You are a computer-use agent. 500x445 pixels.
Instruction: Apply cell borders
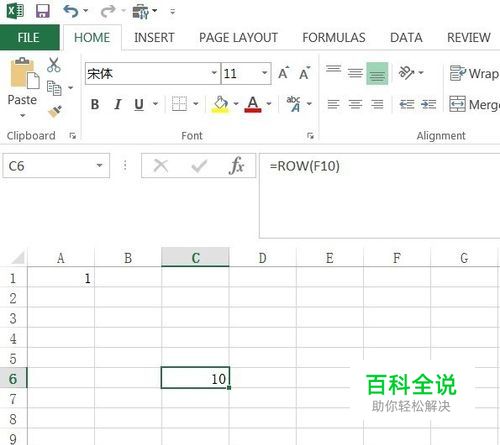click(x=179, y=104)
